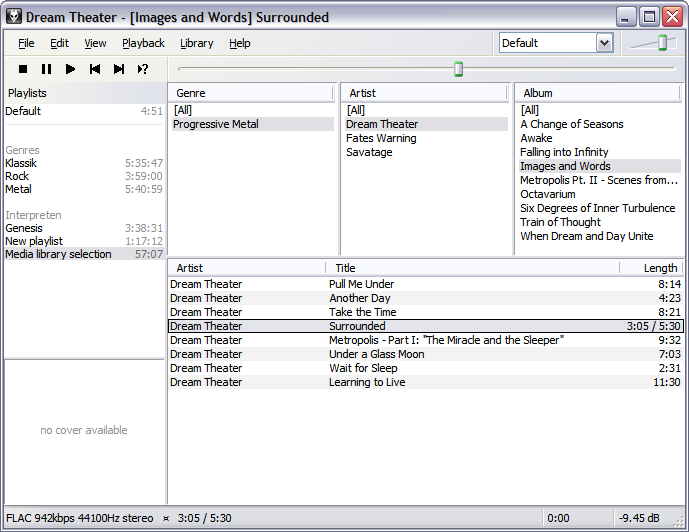This screenshot has width=689, height=532.
Task: Select the track Pull Me Under
Action: [x=425, y=284]
